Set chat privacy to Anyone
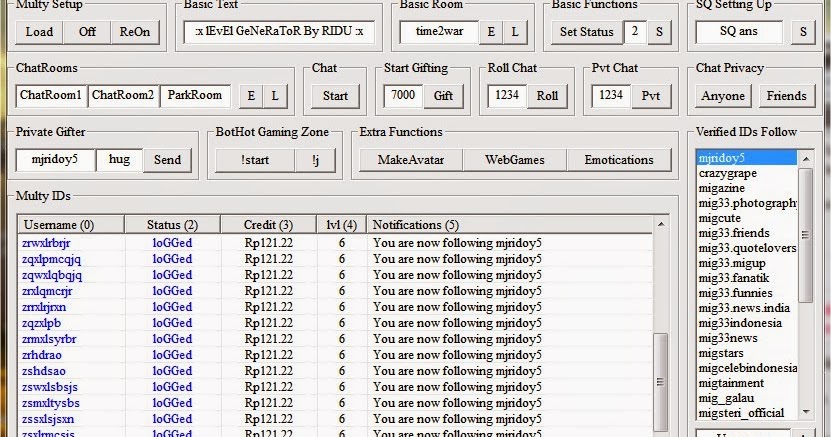831x437 pixels. coord(723,96)
